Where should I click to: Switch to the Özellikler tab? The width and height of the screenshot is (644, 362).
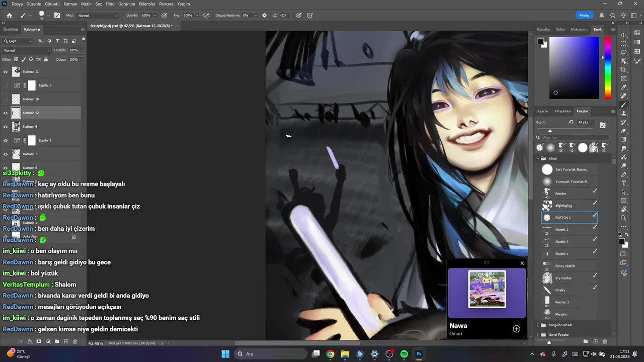click(x=11, y=29)
